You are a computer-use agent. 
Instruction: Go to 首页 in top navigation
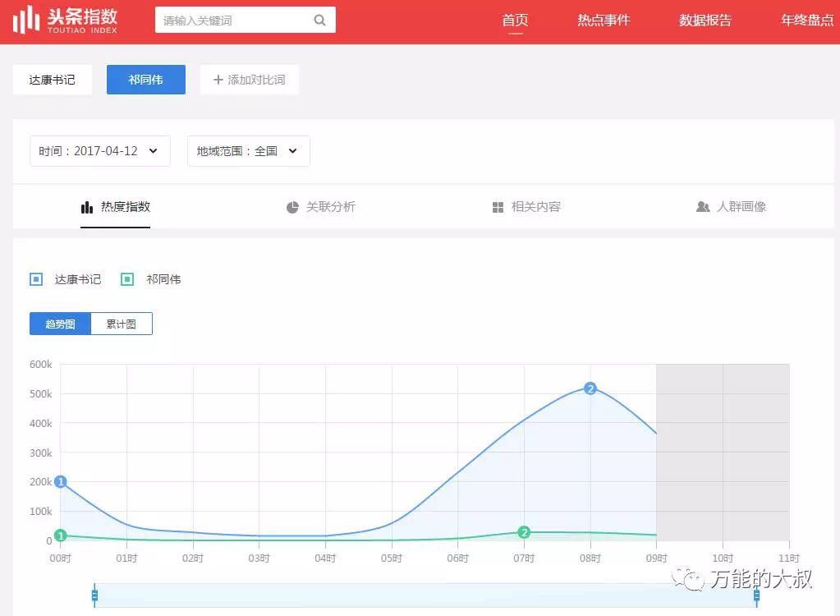[515, 21]
